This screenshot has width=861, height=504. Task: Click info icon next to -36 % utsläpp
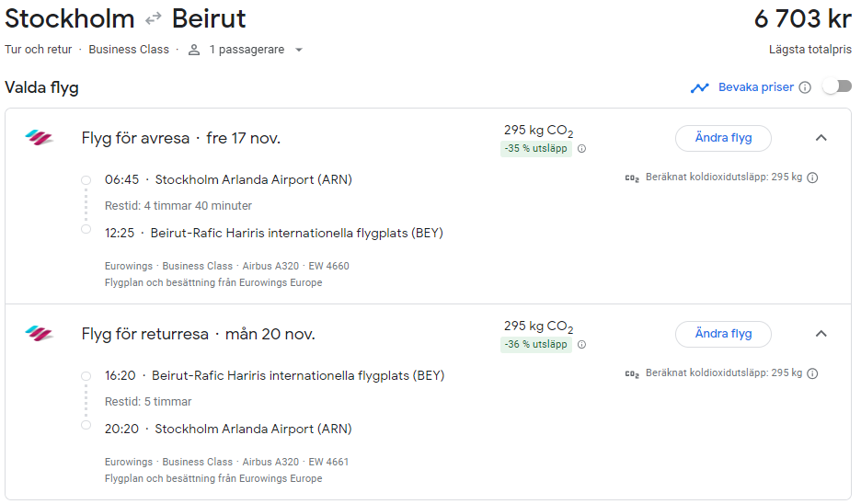[x=581, y=345]
